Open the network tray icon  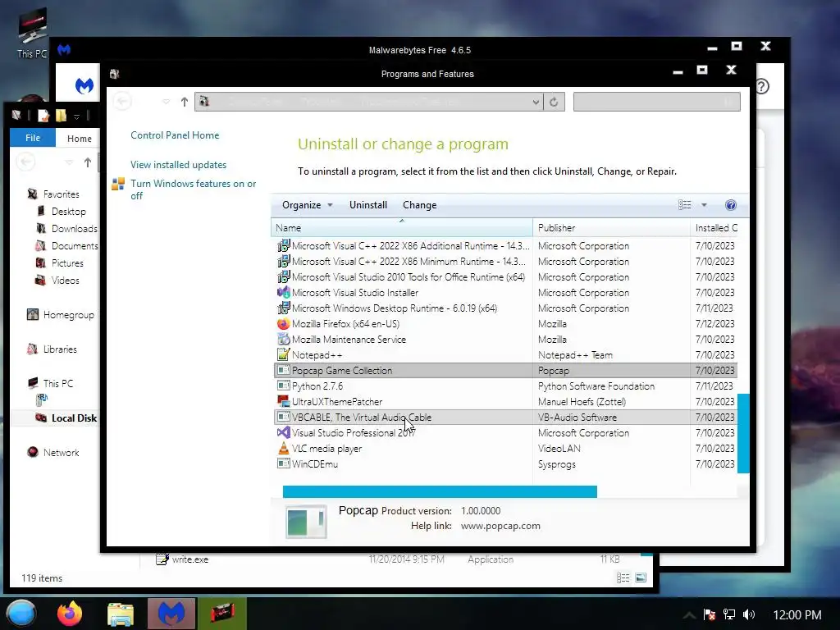[x=729, y=614]
